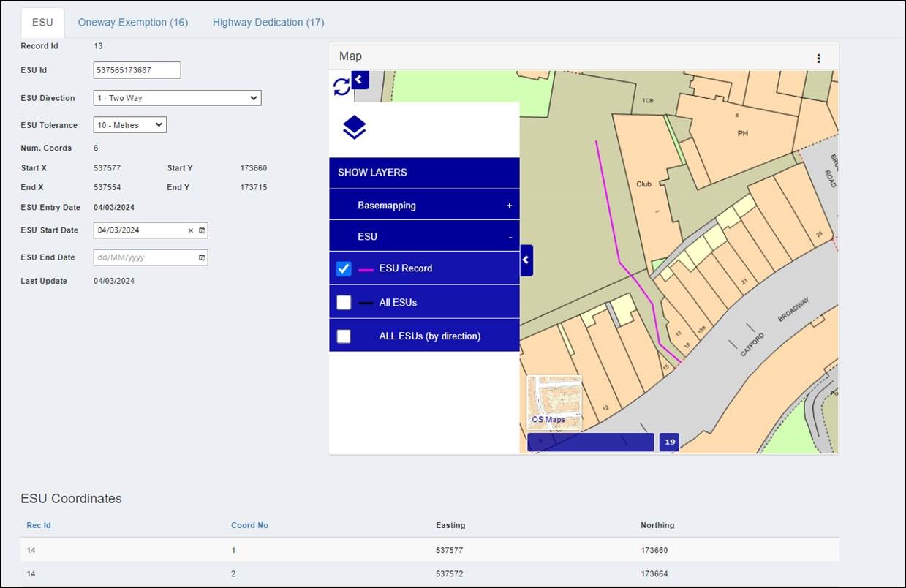Open the ESU Direction dropdown
The width and height of the screenshot is (906, 588).
coord(178,98)
